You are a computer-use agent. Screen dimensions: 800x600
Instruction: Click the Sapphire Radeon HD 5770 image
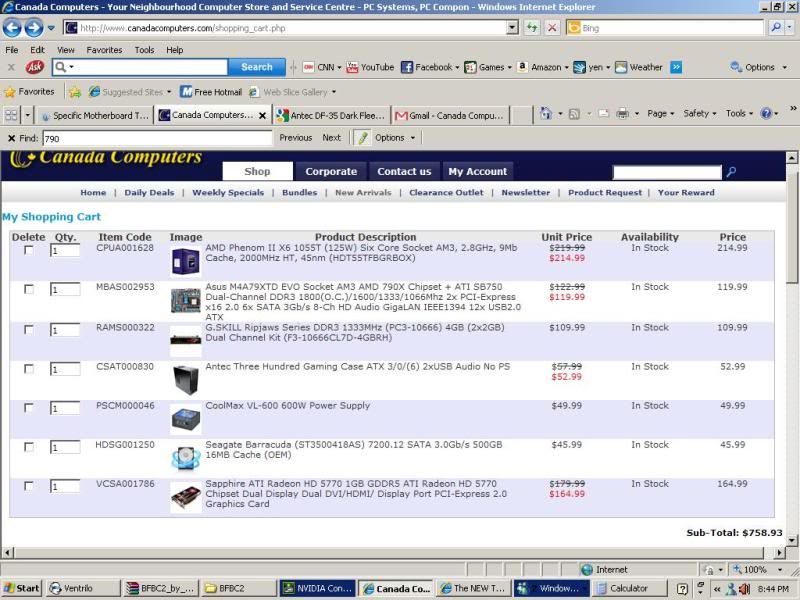click(185, 497)
